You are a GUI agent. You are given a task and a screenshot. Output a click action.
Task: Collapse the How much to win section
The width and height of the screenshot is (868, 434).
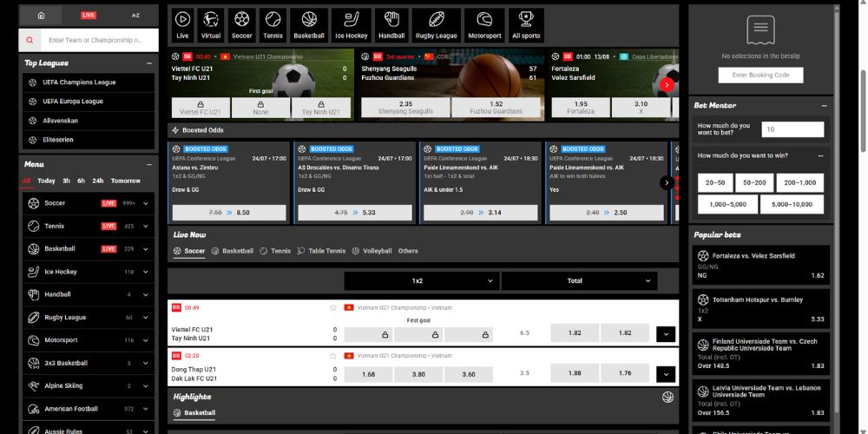click(x=820, y=156)
